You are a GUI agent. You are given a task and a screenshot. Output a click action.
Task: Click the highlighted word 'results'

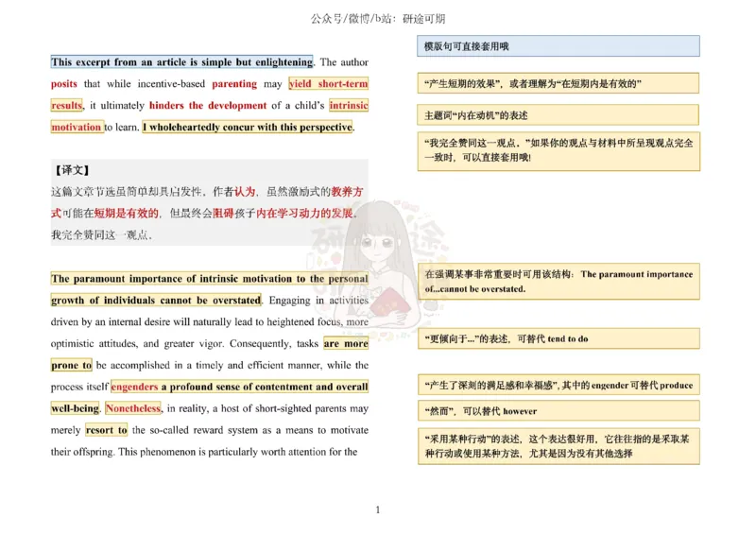pyautogui.click(x=66, y=105)
